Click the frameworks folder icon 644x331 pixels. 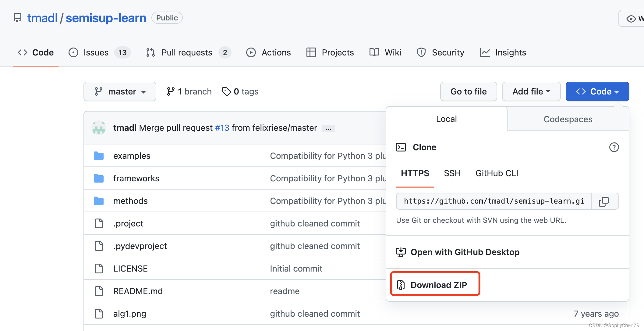(99, 178)
